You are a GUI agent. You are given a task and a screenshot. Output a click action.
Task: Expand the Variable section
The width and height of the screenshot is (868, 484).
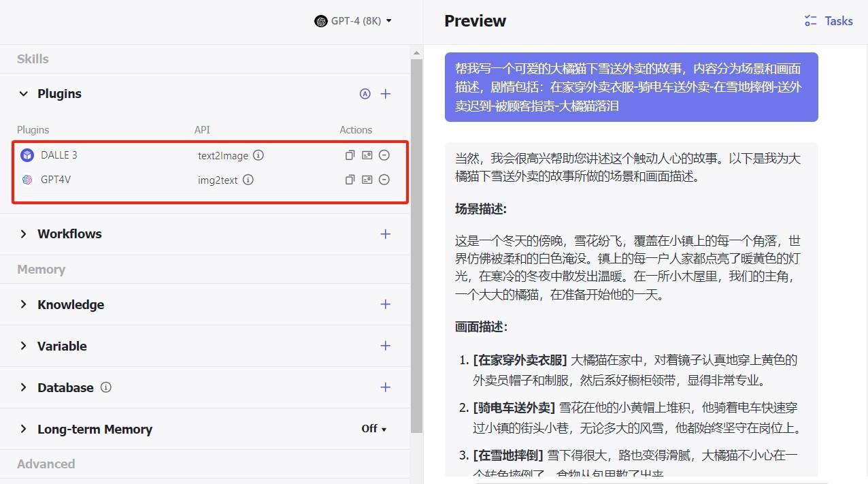coord(24,346)
